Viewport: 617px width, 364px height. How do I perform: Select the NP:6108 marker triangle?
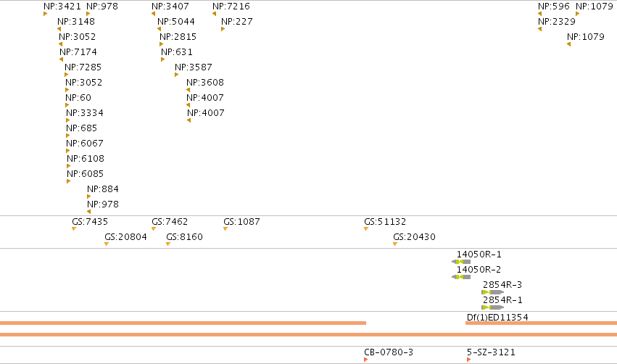tap(68, 167)
